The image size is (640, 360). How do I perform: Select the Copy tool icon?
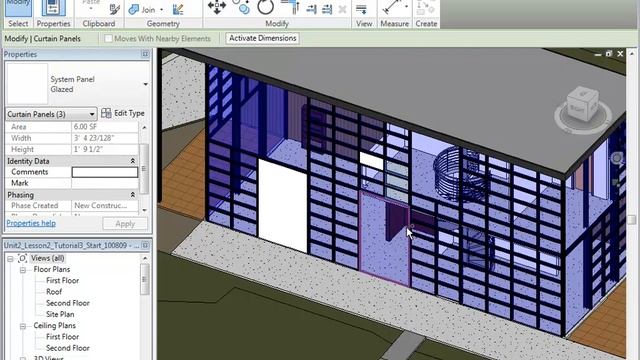pos(241,7)
